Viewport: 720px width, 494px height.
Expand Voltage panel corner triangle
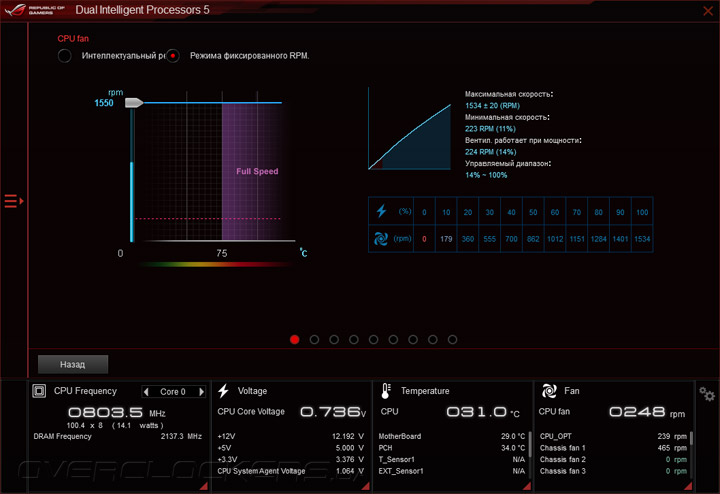pyautogui.click(x=366, y=486)
